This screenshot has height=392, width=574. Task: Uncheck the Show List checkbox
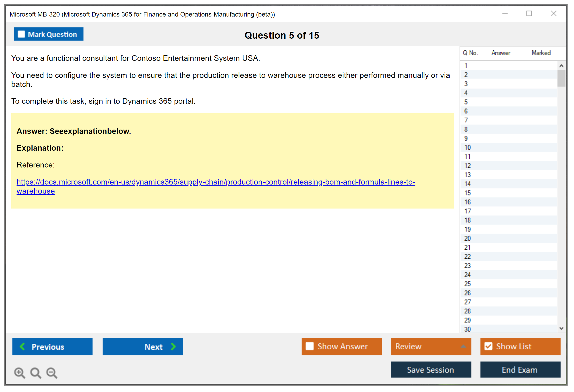click(x=488, y=346)
